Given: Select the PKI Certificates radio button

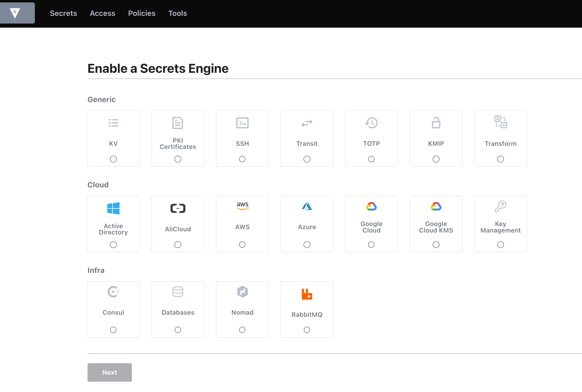Looking at the screenshot, I should pyautogui.click(x=178, y=159).
